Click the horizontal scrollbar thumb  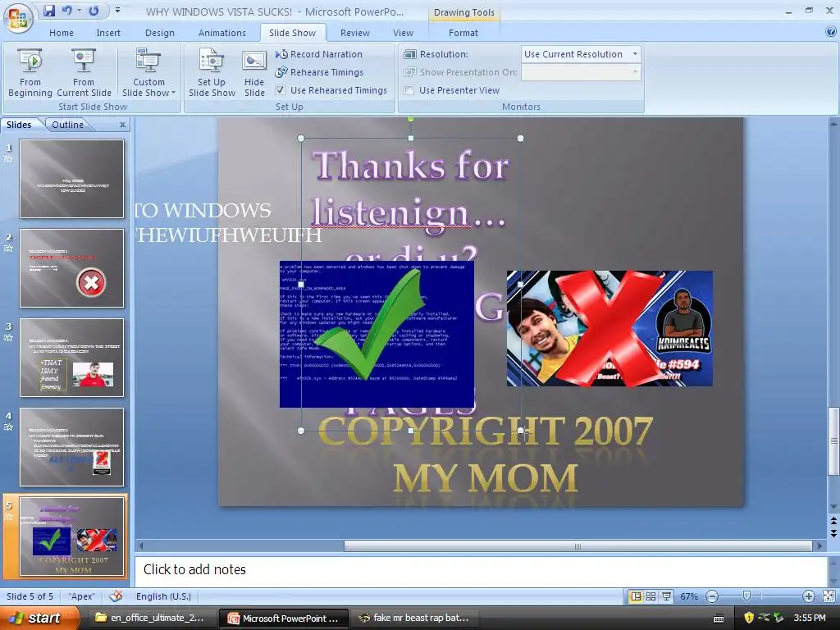[x=577, y=546]
